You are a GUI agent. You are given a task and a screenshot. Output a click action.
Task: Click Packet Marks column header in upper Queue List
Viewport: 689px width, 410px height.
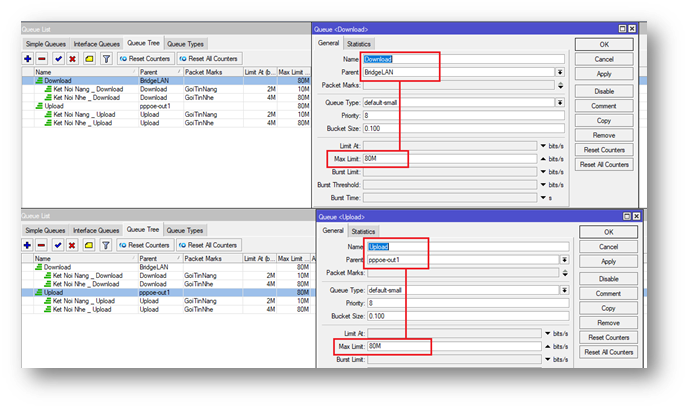(213, 72)
